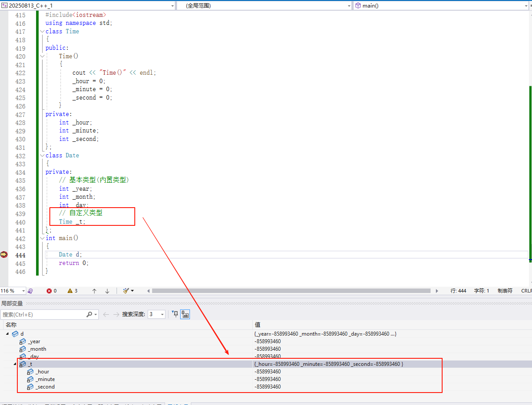This screenshot has width=532, height=405.
Task: Click on 'return 0;' at line 445
Action: tap(74, 263)
